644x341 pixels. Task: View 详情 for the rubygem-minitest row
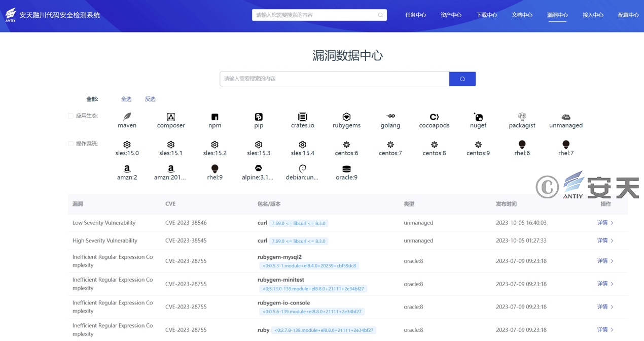tap(605, 284)
